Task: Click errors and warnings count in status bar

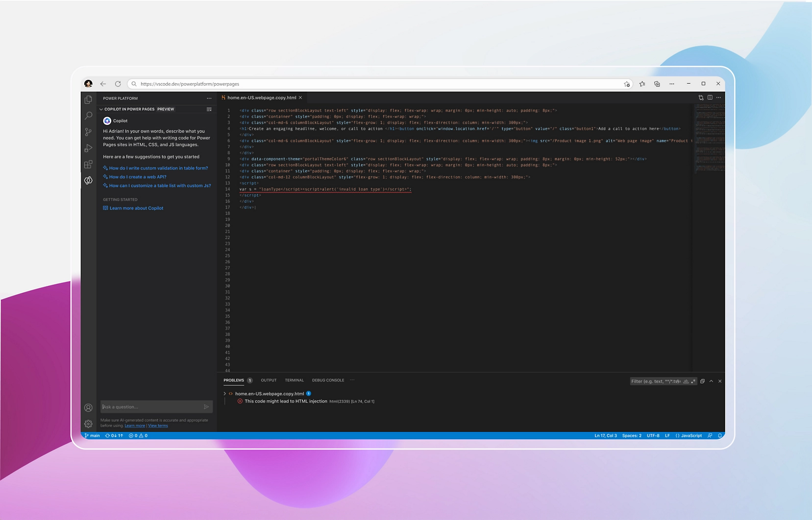Action: 138,436
